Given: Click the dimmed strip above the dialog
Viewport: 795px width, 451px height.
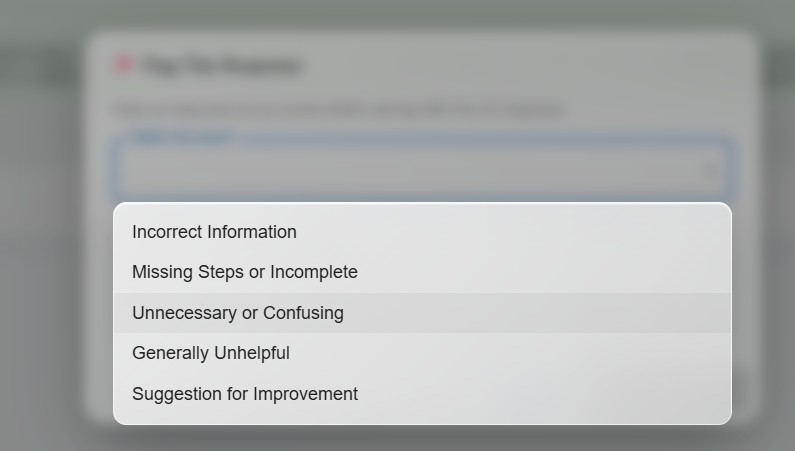Looking at the screenshot, I should click(400, 14).
